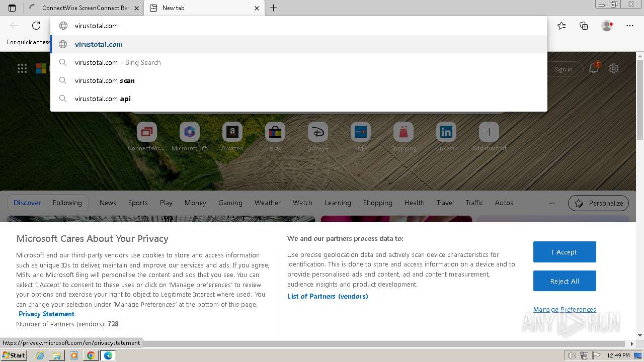This screenshot has height=362, width=644.
Task: Open the Weather category
Action: point(268,203)
